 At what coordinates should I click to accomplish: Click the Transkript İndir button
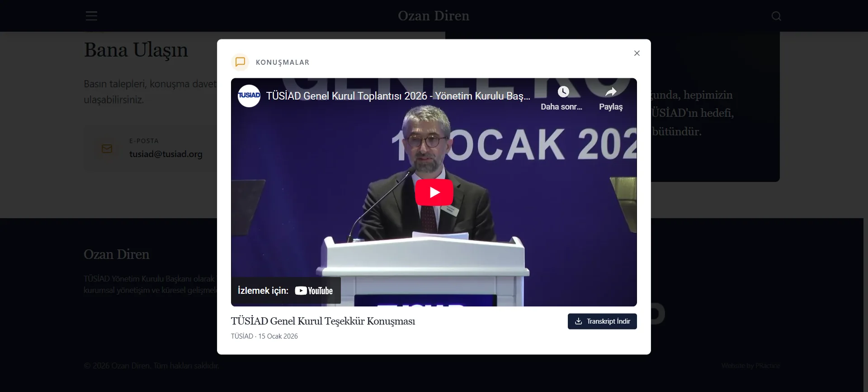(602, 321)
